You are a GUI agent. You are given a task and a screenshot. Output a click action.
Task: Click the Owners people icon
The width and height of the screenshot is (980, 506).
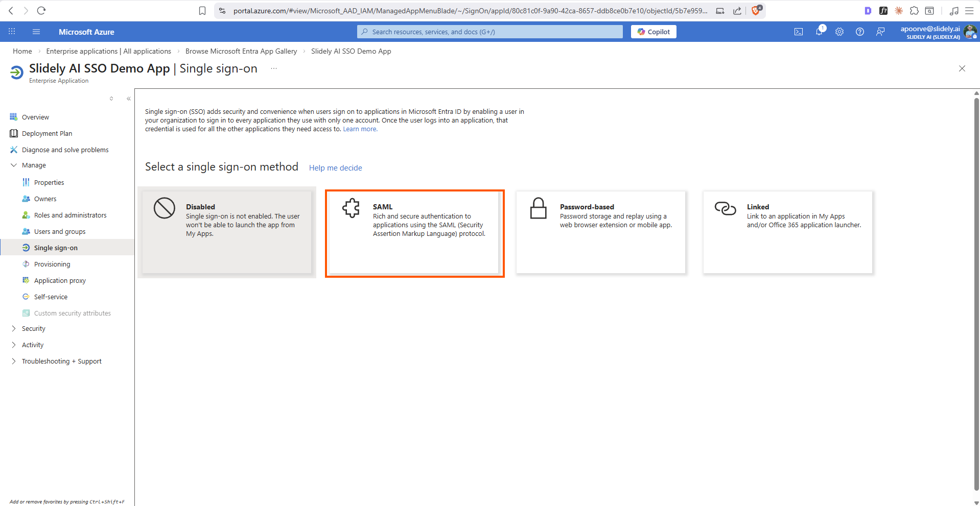point(26,199)
